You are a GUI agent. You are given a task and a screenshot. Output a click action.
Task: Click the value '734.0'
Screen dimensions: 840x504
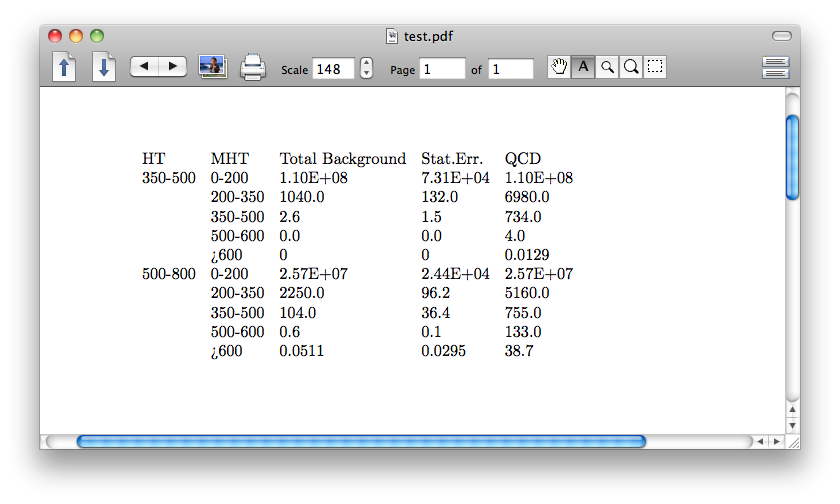click(x=523, y=217)
